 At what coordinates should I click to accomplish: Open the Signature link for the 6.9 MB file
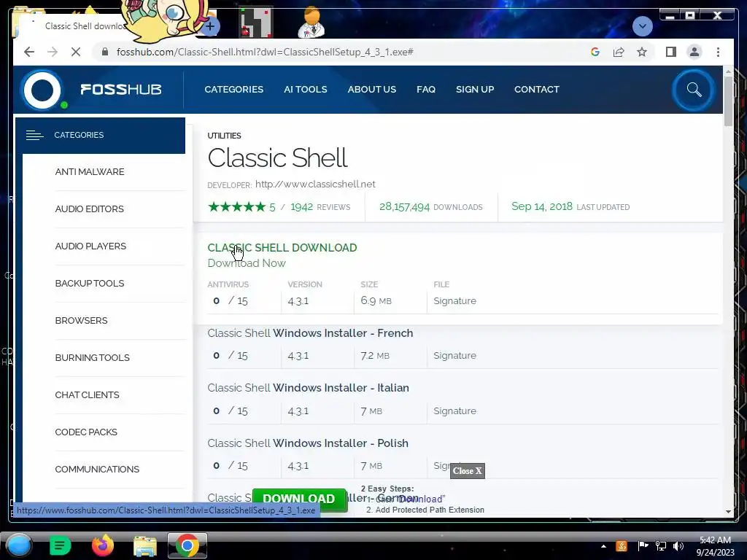click(454, 301)
